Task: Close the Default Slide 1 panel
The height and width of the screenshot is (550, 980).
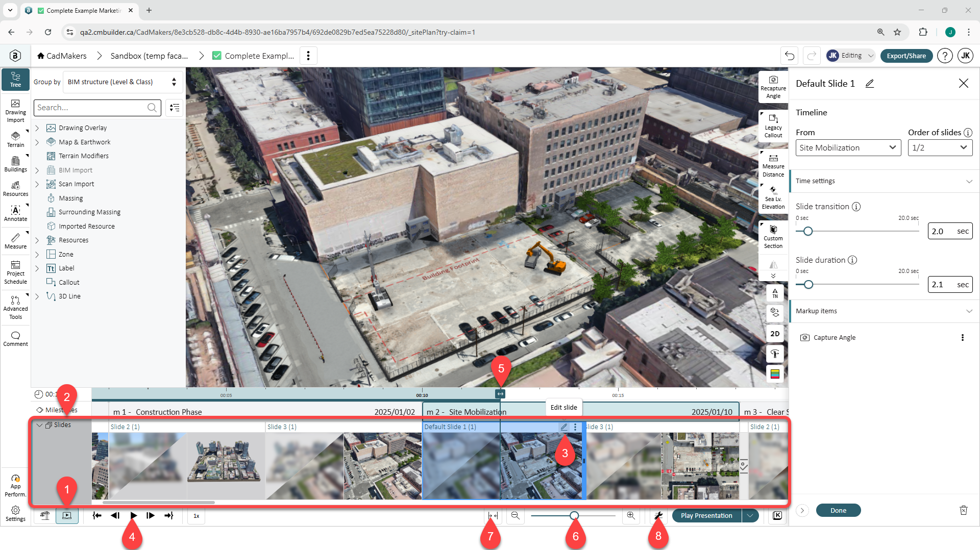Action: click(x=963, y=83)
